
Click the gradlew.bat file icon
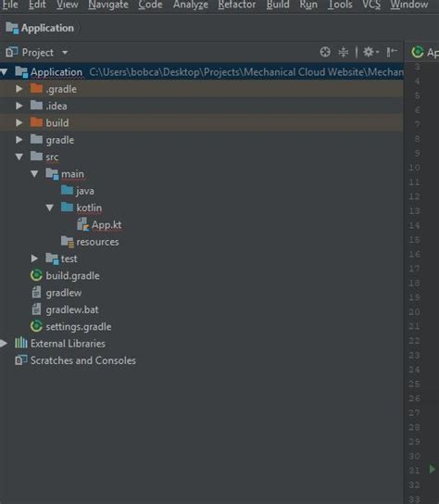click(36, 309)
